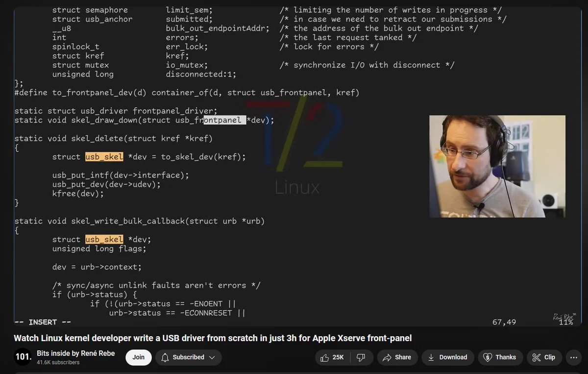588x374 pixels.
Task: Like the video with thumbs-up 25K
Action: (332, 357)
